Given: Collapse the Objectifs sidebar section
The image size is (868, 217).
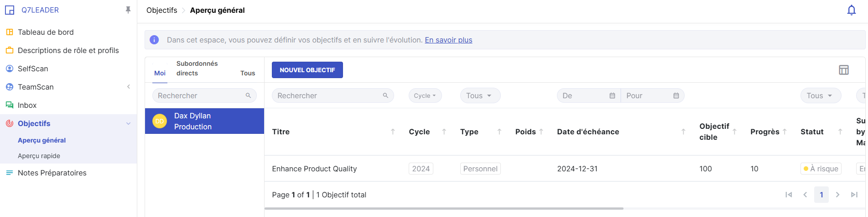Looking at the screenshot, I should [128, 123].
